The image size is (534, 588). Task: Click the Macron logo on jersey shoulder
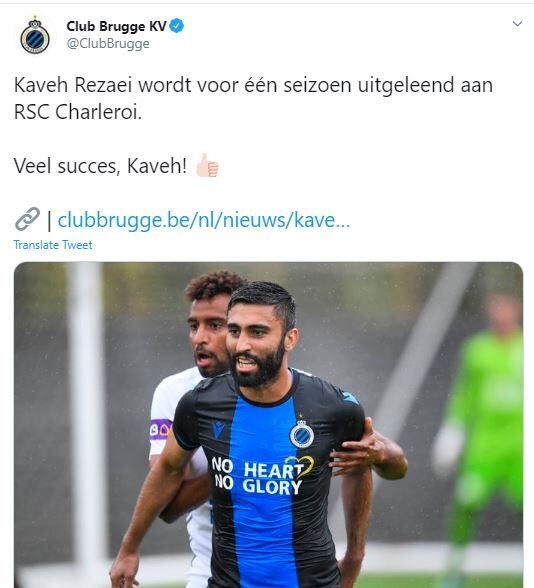(x=350, y=398)
